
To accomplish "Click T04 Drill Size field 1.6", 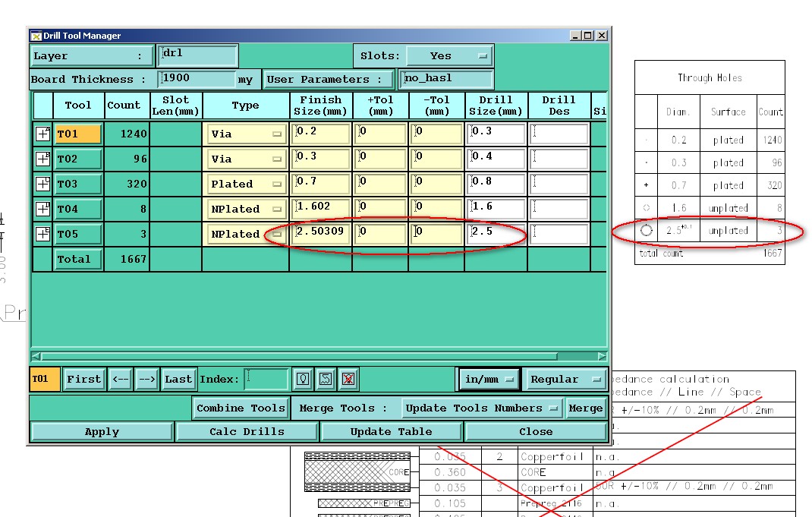I will point(496,209).
